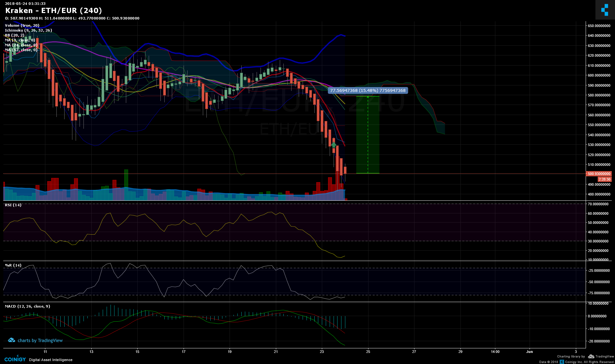
Task: Select the 'Volume (true, 20)' indicator legend
Action: coord(22,25)
